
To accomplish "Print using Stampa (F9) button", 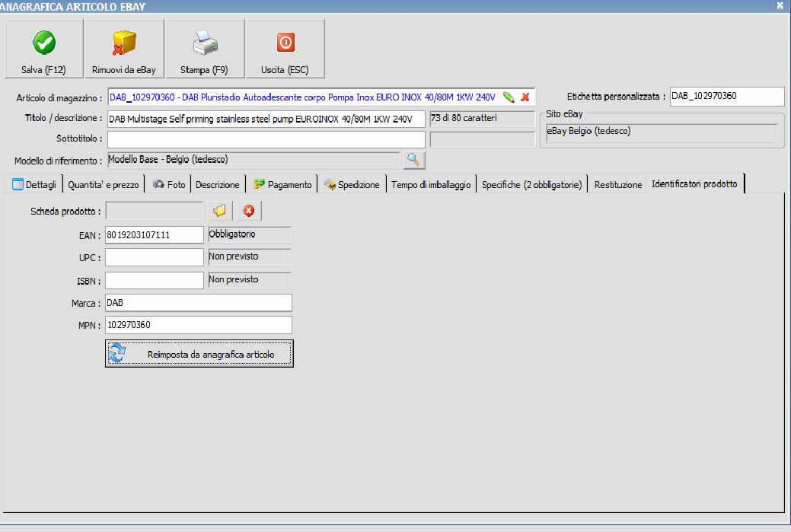I will 205,49.
